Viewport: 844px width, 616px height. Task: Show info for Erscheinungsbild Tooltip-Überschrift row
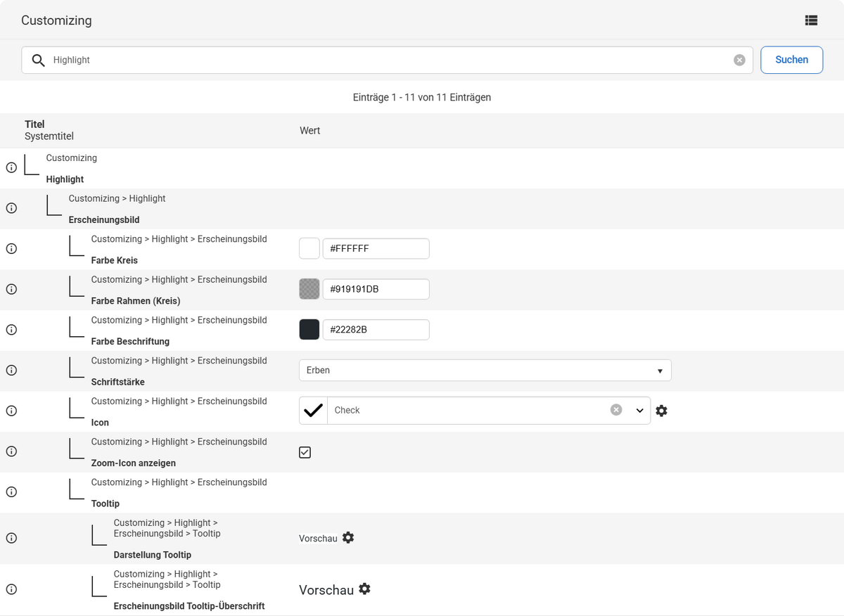[11, 589]
